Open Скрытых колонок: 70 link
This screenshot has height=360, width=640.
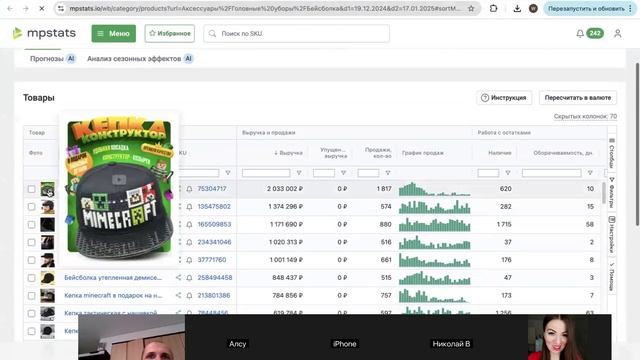click(585, 116)
